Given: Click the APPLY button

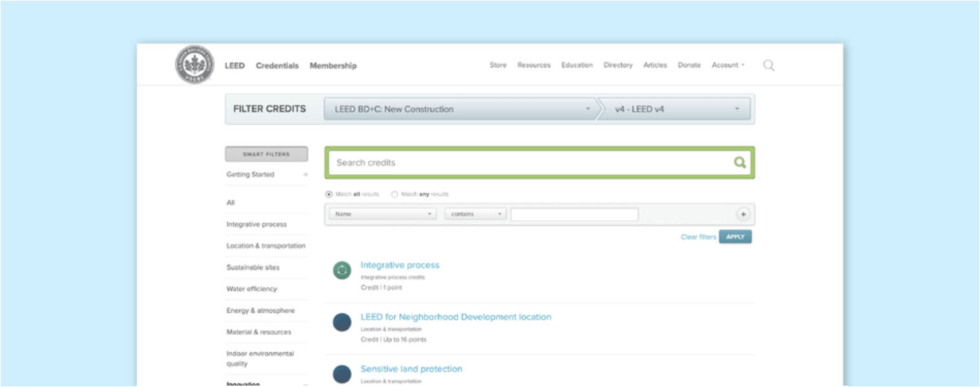Looking at the screenshot, I should pos(735,237).
